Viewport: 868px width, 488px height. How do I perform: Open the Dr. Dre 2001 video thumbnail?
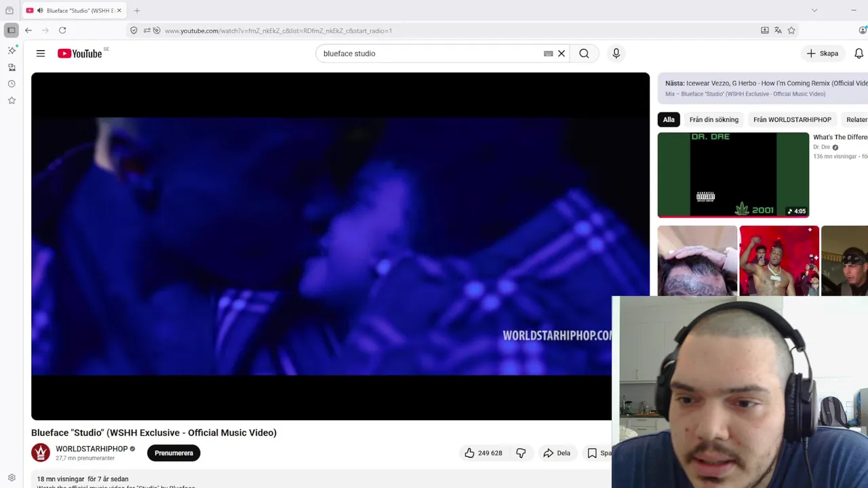733,175
